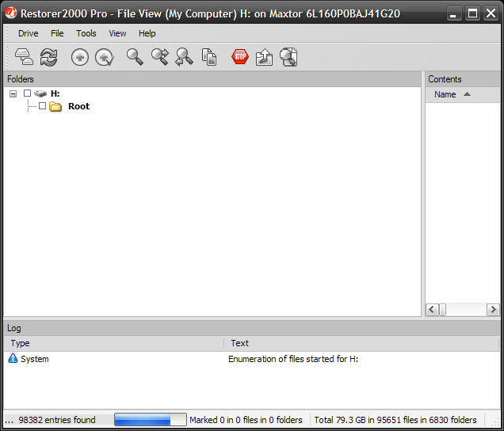This screenshot has height=431, width=504.
Task: Click the Contents horizontal scrollbar thumb
Action: 443,310
